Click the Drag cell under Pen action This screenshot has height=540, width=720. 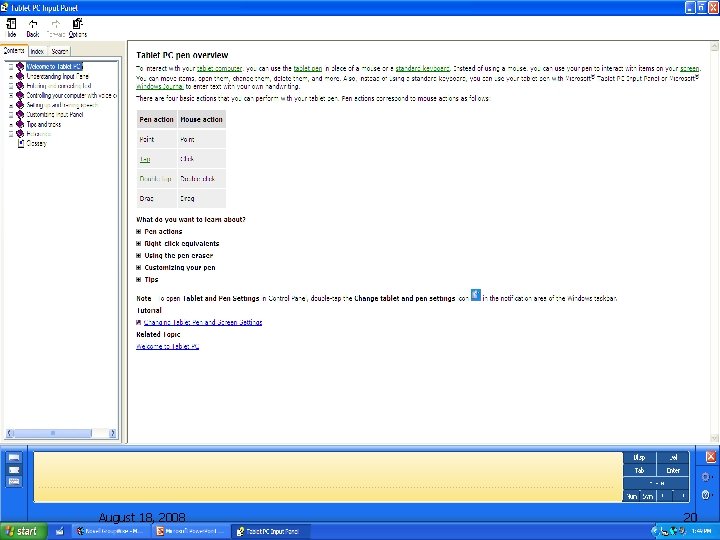pyautogui.click(x=157, y=198)
